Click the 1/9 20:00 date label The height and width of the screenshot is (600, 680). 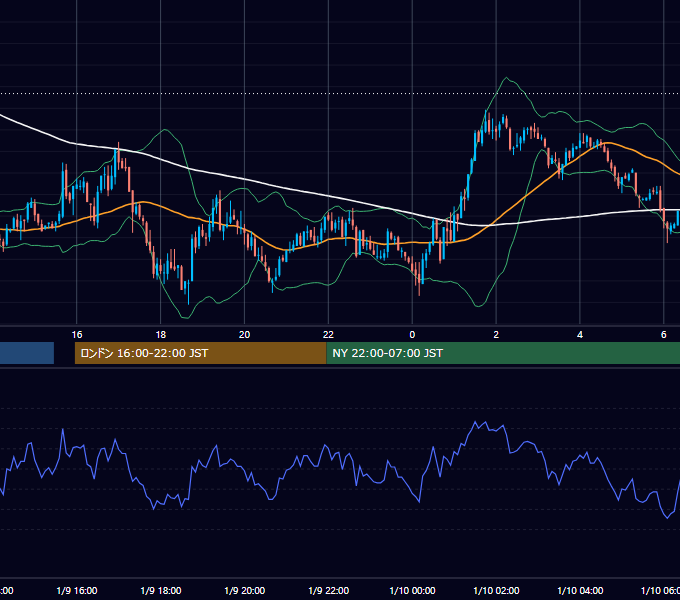point(245,590)
